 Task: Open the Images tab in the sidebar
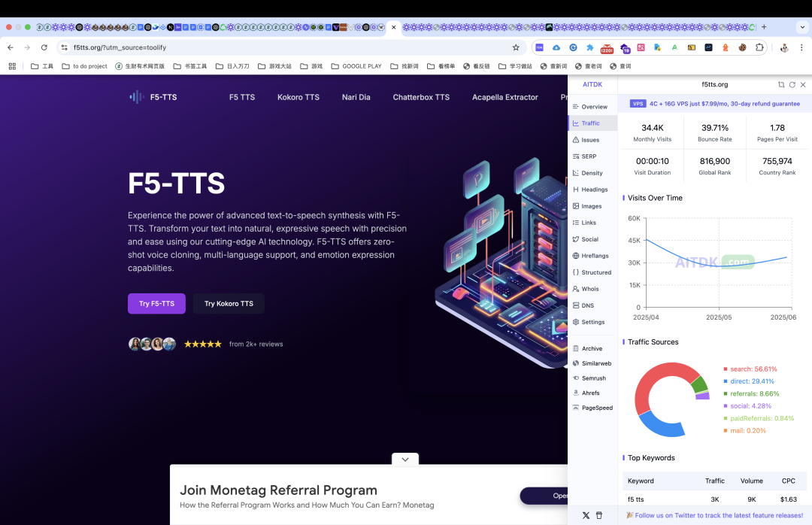click(592, 206)
